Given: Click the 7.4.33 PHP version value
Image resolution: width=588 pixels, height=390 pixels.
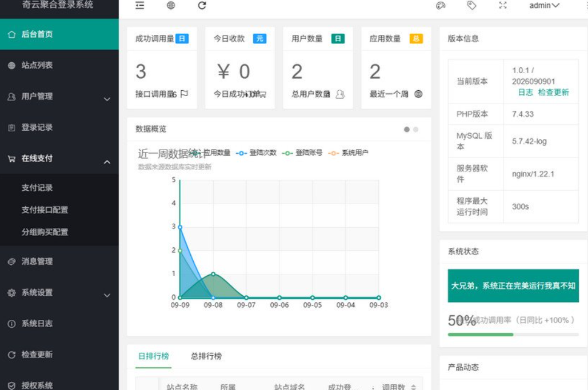Looking at the screenshot, I should click(x=523, y=114).
